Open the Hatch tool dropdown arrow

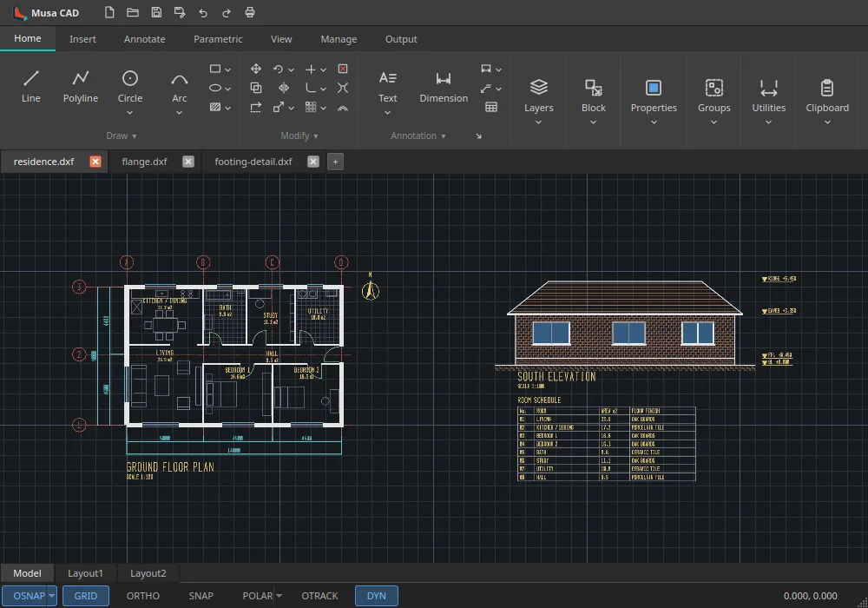click(x=227, y=108)
